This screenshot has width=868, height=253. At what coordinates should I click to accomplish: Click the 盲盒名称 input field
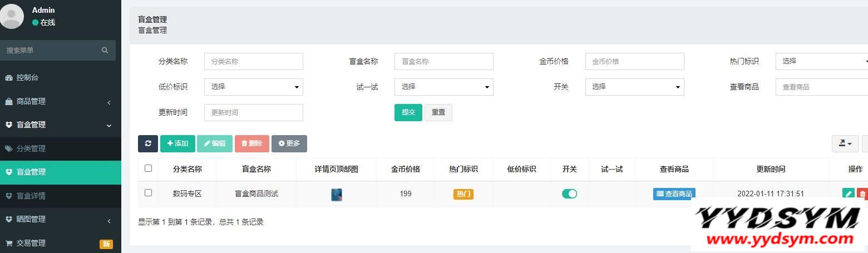click(x=443, y=61)
